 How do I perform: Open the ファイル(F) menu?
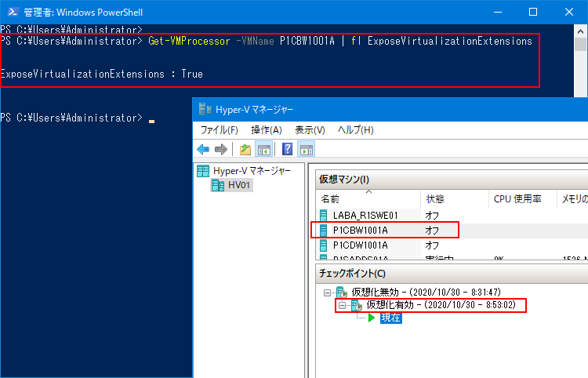tap(219, 130)
